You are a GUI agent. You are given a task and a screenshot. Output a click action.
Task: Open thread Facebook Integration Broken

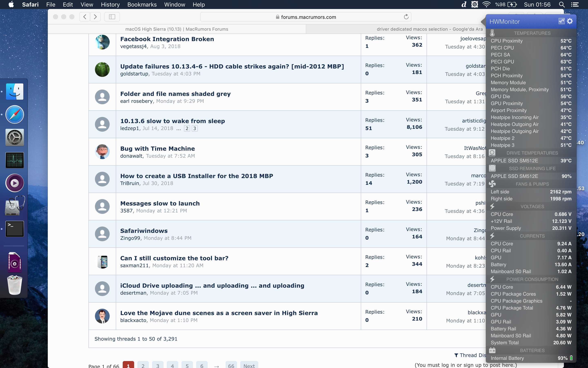167,39
